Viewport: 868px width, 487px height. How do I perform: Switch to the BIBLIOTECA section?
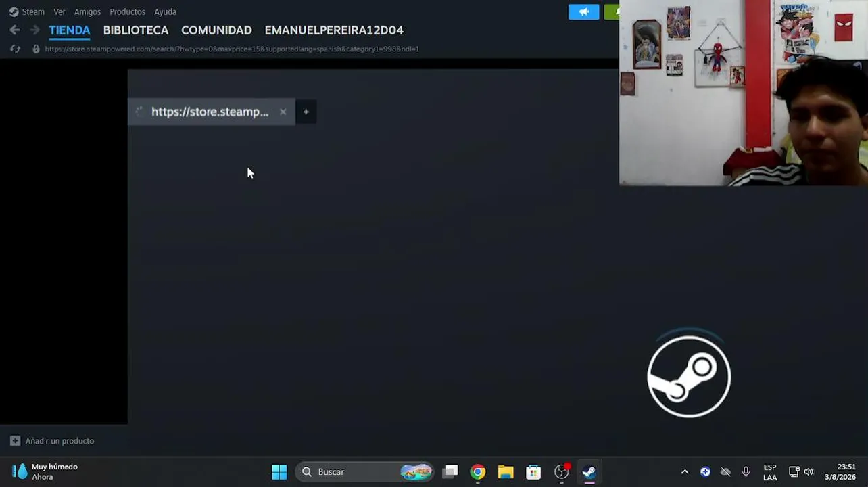(x=136, y=30)
